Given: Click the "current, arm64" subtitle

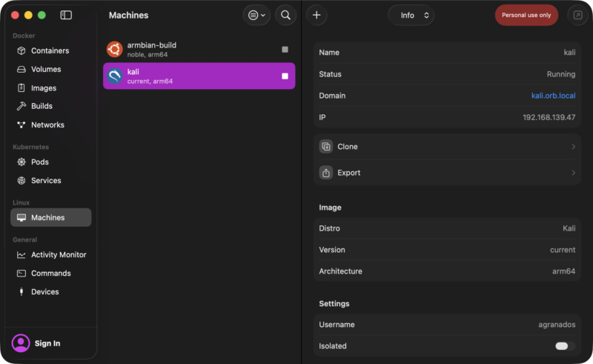Looking at the screenshot, I should tap(150, 82).
